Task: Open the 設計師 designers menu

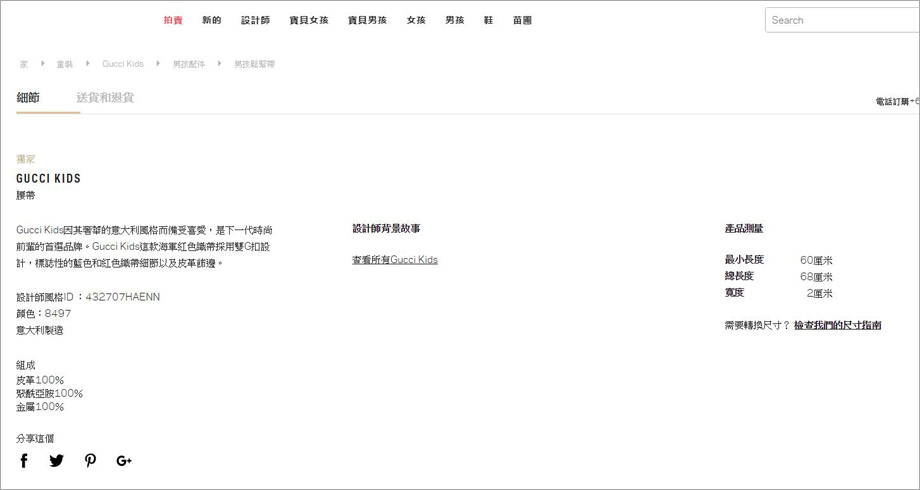Action: click(x=255, y=20)
